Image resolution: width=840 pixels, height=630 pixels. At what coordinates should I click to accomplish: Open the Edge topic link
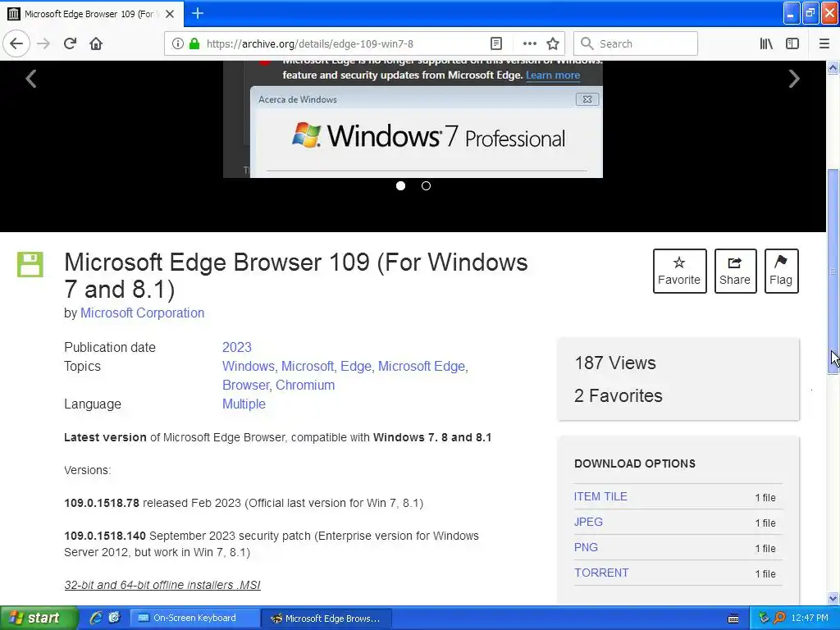[356, 367]
